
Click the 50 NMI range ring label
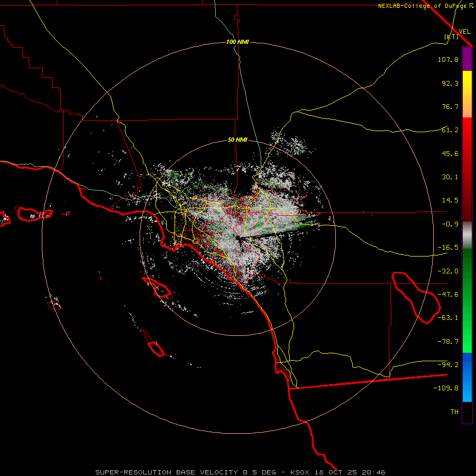[x=237, y=140]
